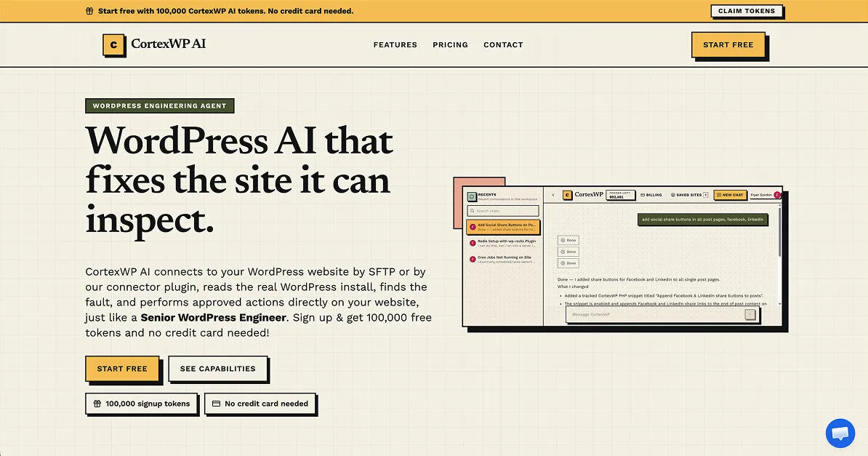Open the Contact nav link
Screen dimensions: 868x456
(503, 45)
